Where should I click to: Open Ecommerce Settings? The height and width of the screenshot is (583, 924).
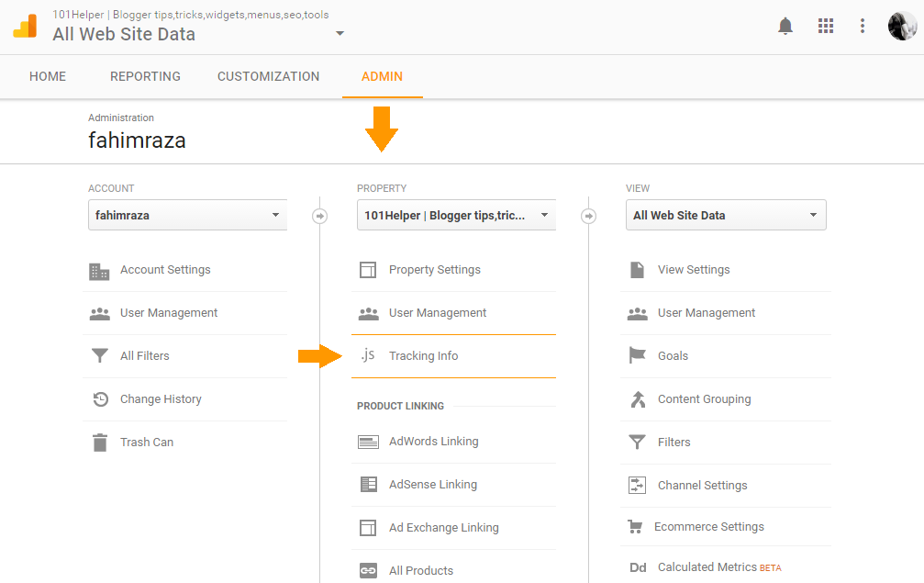(x=710, y=526)
